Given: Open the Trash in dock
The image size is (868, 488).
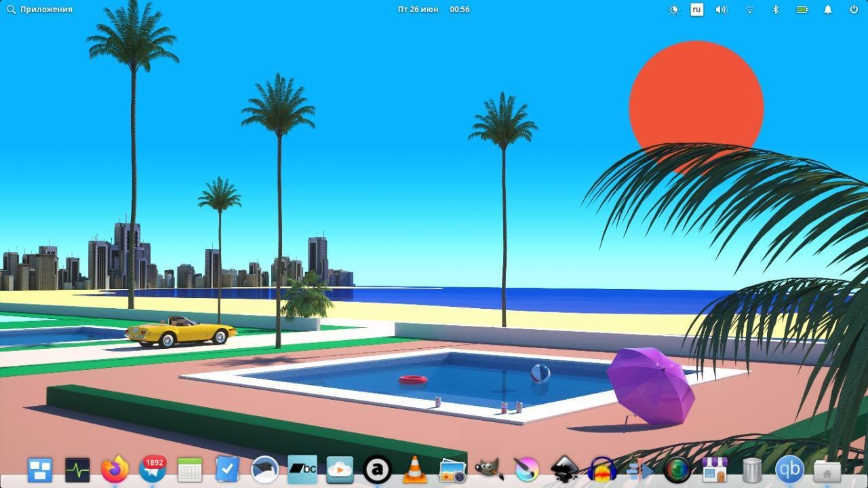Looking at the screenshot, I should click(752, 469).
